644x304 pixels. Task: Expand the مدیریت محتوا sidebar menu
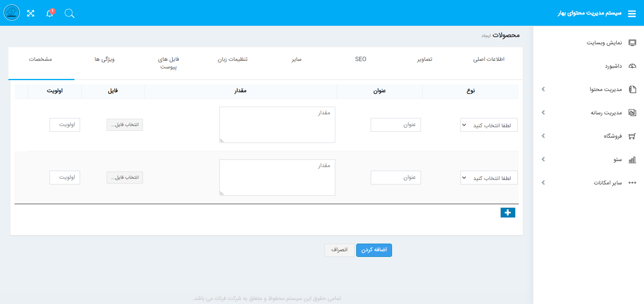pos(605,89)
